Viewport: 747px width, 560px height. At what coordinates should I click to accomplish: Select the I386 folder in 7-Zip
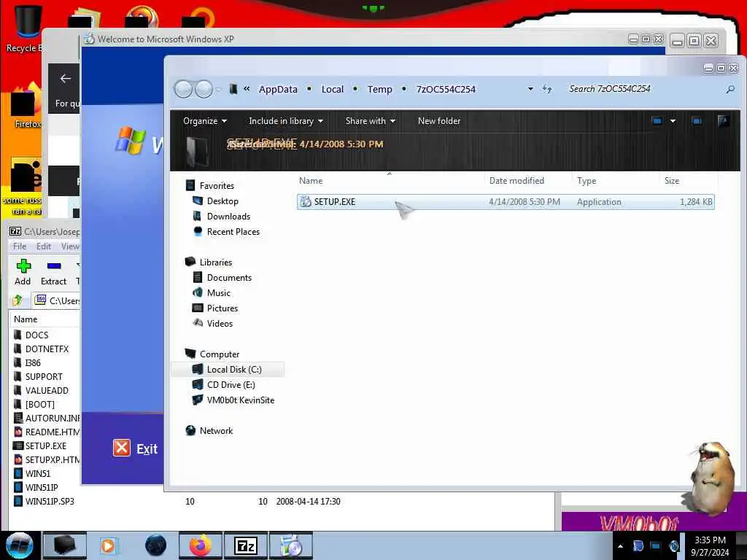(33, 363)
